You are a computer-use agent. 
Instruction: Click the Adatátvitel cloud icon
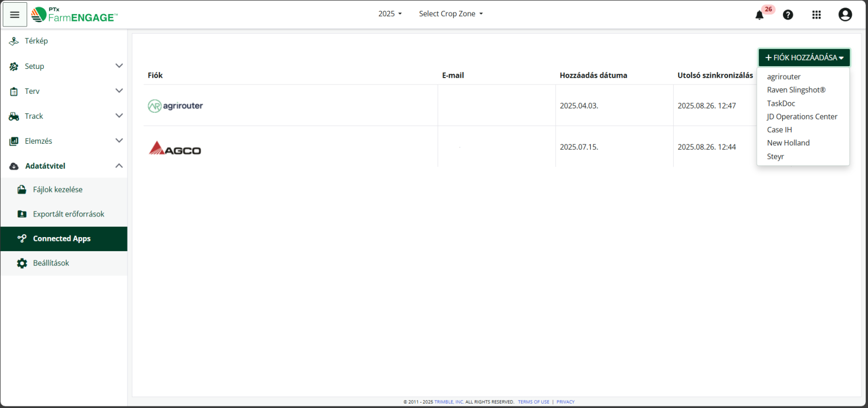[14, 166]
